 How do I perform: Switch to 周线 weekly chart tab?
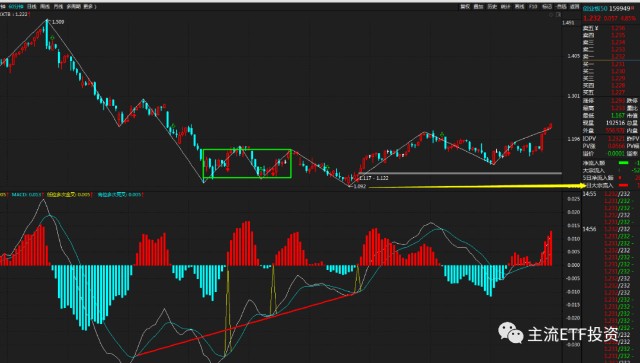[x=45, y=7]
